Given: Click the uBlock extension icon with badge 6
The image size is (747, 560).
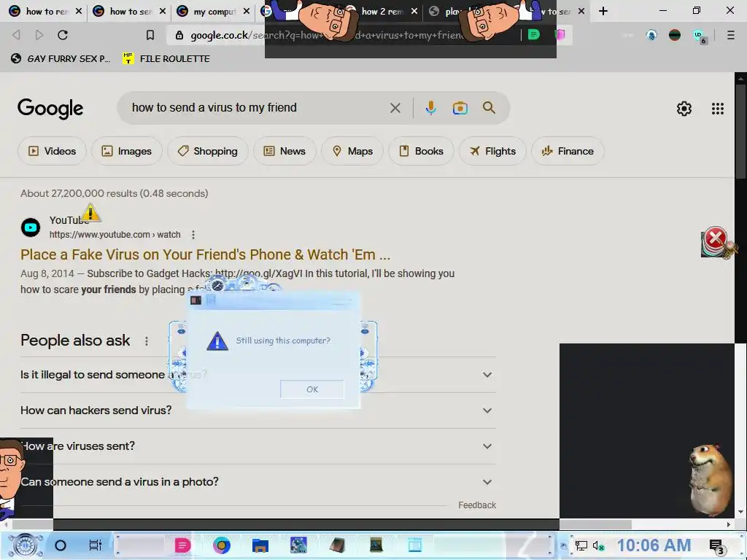Looking at the screenshot, I should 699,36.
